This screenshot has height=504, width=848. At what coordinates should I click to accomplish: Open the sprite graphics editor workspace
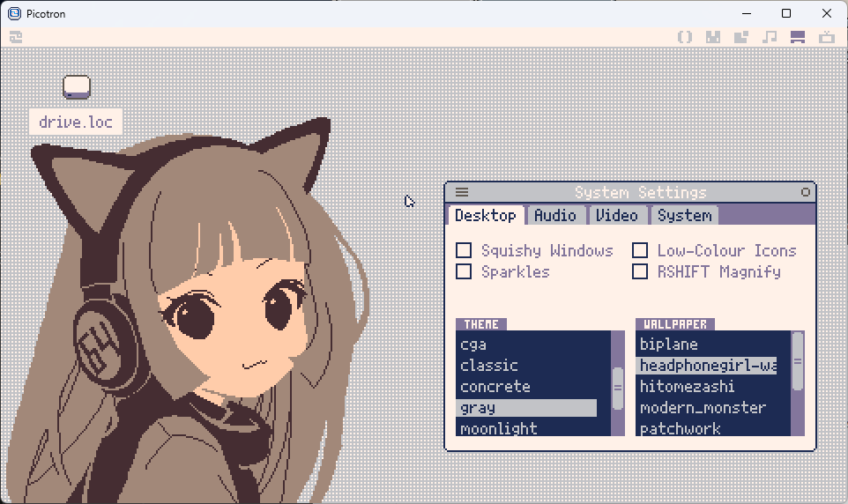713,37
